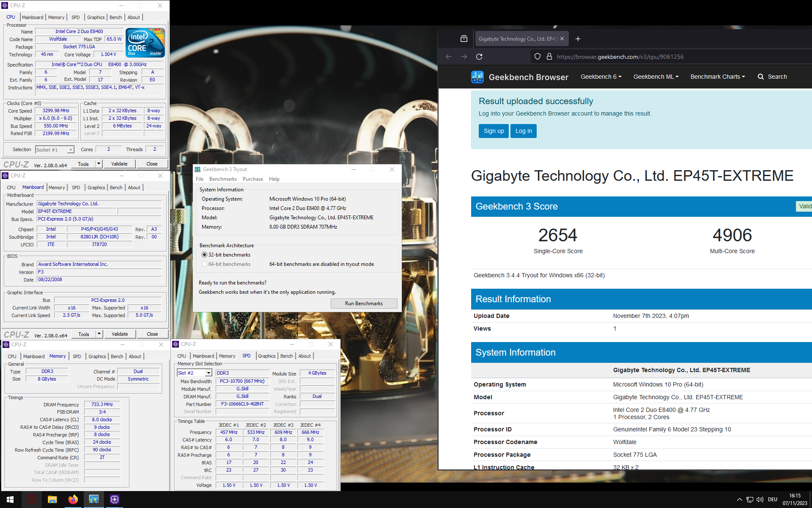The width and height of the screenshot is (812, 508).
Task: Click the Log in button
Action: pyautogui.click(x=524, y=131)
